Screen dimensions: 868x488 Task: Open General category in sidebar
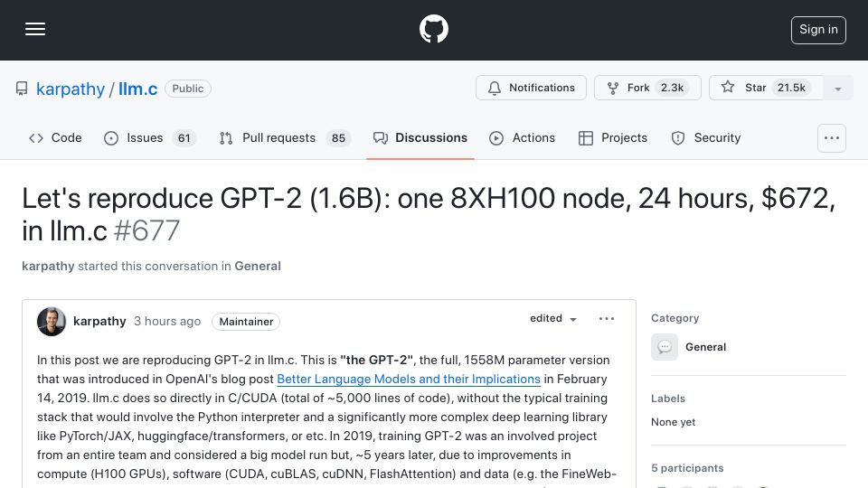click(x=705, y=347)
